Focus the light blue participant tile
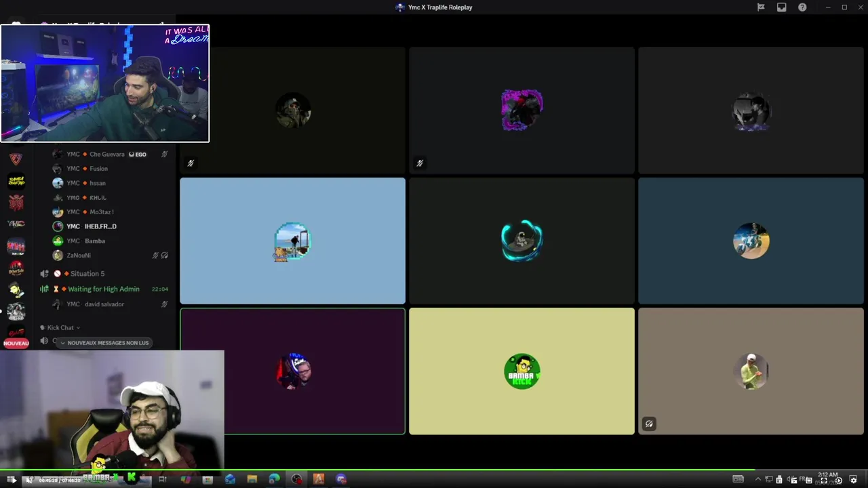This screenshot has width=868, height=488. coord(292,241)
